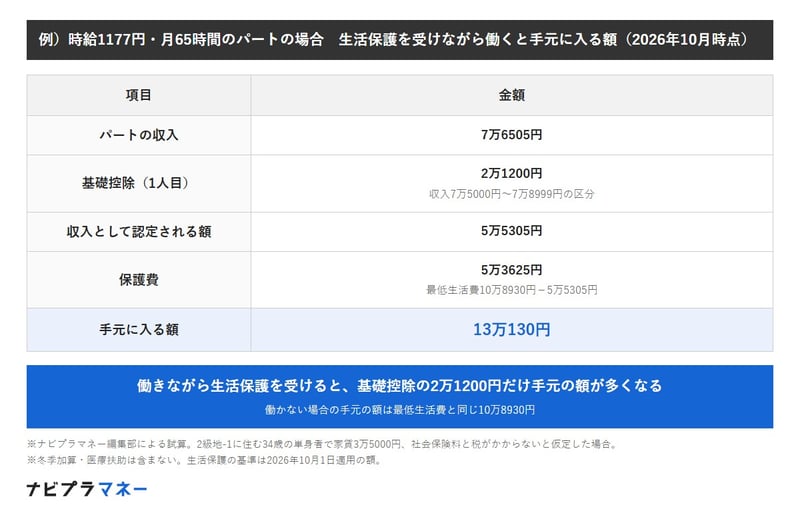
Task: Click the footnote starting ※冬季加算・医療扶助は含まない
Action: [204, 460]
